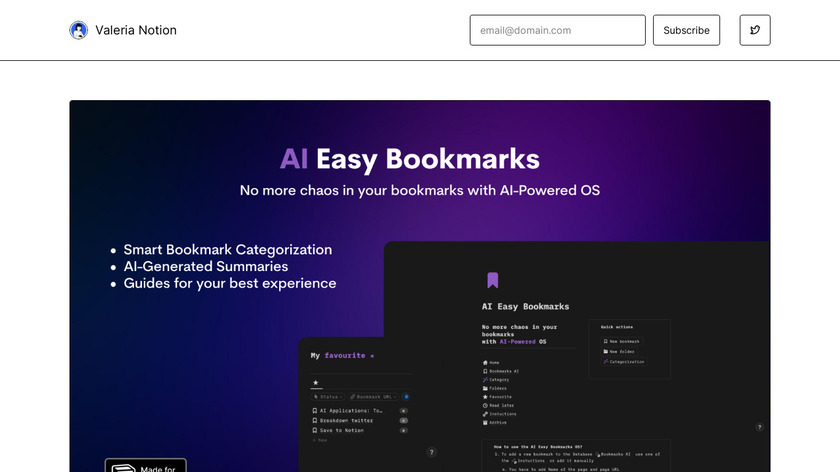Image resolution: width=840 pixels, height=472 pixels.
Task: Select Category in preview navigation
Action: click(x=496, y=380)
